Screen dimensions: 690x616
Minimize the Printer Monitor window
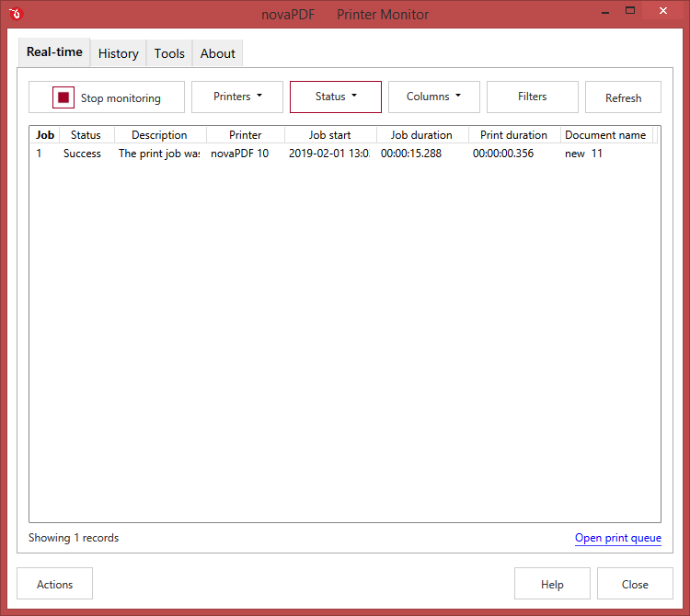(x=605, y=11)
